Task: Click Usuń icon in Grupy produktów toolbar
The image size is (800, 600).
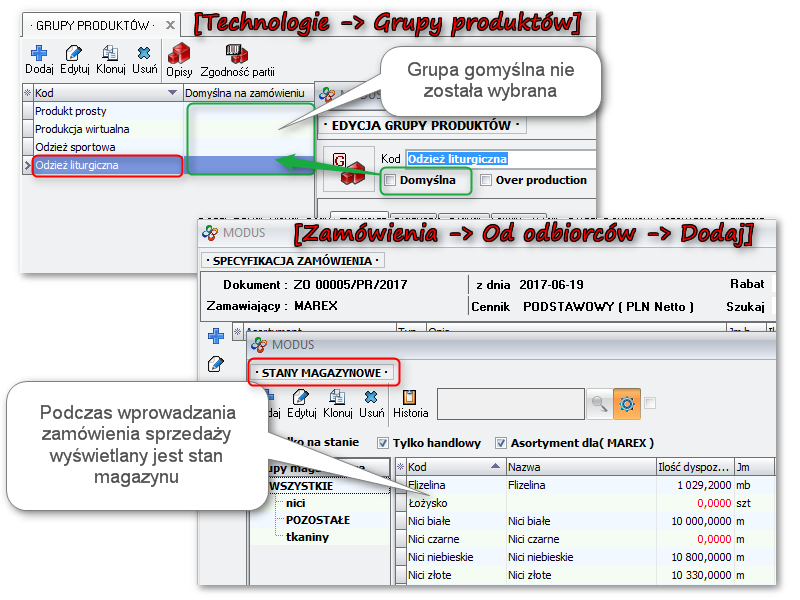Action: (x=144, y=59)
